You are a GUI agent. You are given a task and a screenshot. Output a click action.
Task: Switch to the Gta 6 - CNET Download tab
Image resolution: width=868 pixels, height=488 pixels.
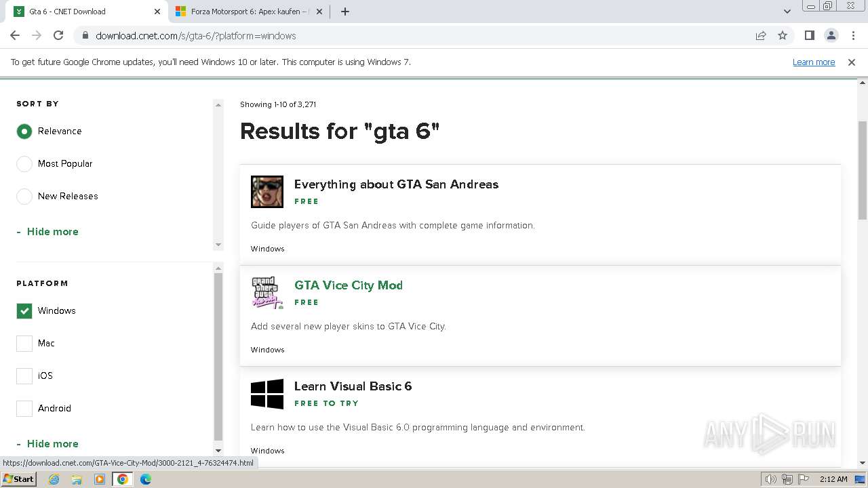click(x=87, y=12)
